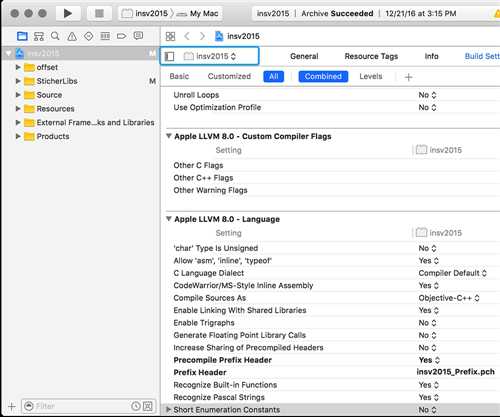Add a new build setting with plus button

[x=408, y=77]
